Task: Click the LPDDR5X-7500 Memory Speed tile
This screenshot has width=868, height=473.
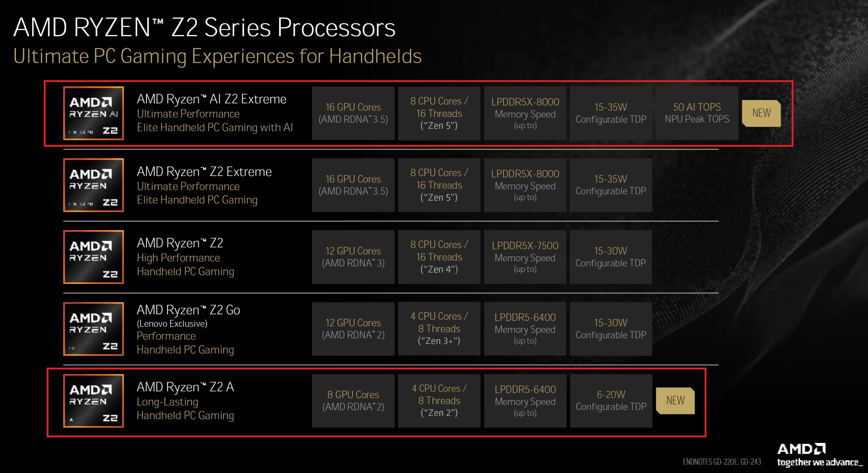Action: pyautogui.click(x=525, y=257)
